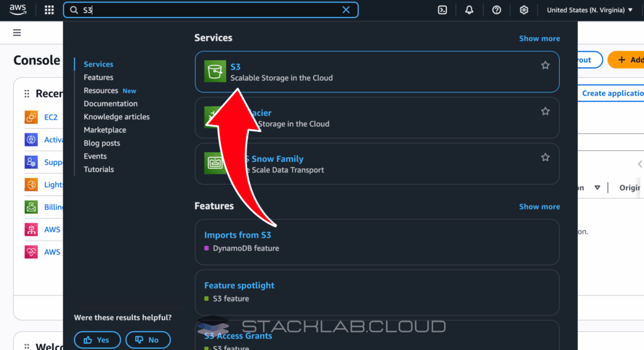The width and height of the screenshot is (644, 350).
Task: Click into the S3 search field
Action: click(211, 10)
